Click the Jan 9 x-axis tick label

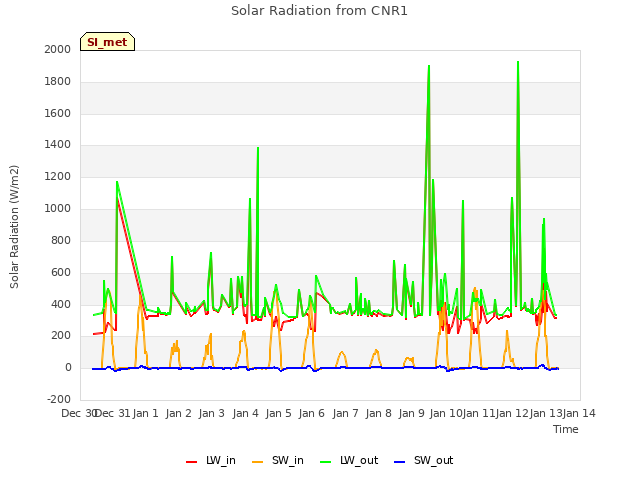click(x=412, y=413)
